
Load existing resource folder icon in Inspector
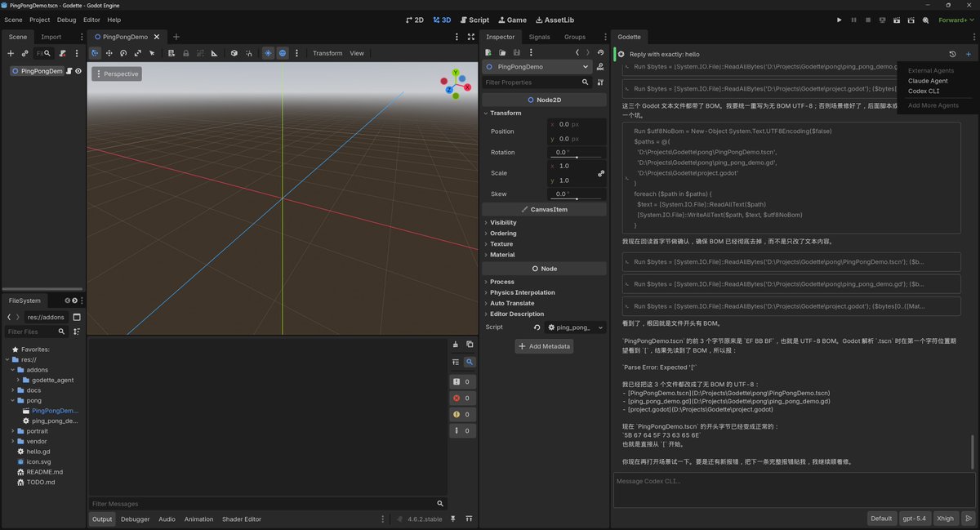coord(502,53)
